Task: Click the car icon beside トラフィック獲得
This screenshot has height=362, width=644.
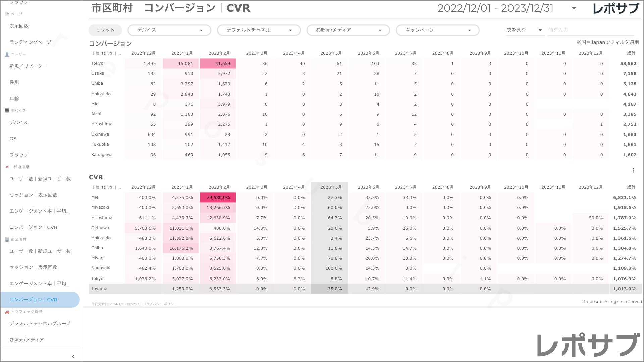Action: pyautogui.click(x=7, y=312)
